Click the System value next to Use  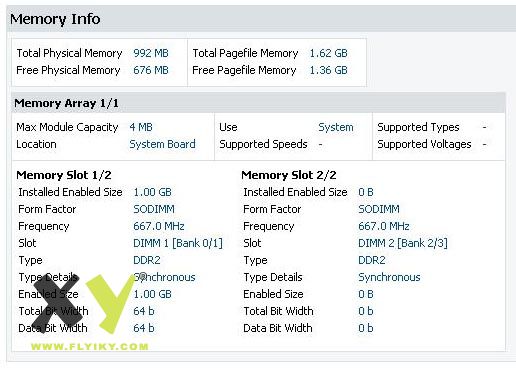(336, 127)
